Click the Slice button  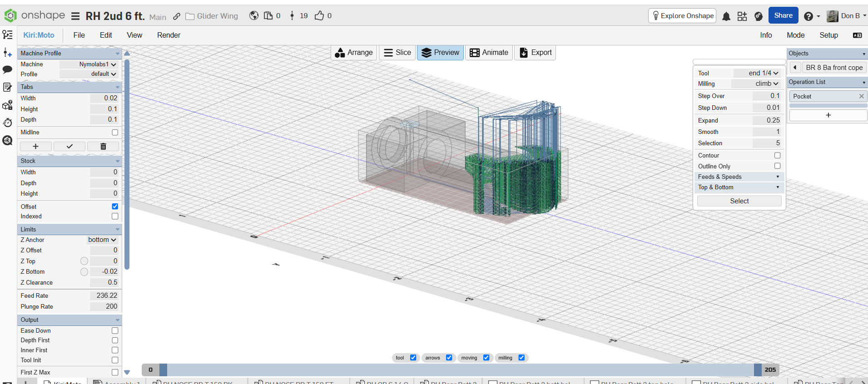tap(397, 53)
